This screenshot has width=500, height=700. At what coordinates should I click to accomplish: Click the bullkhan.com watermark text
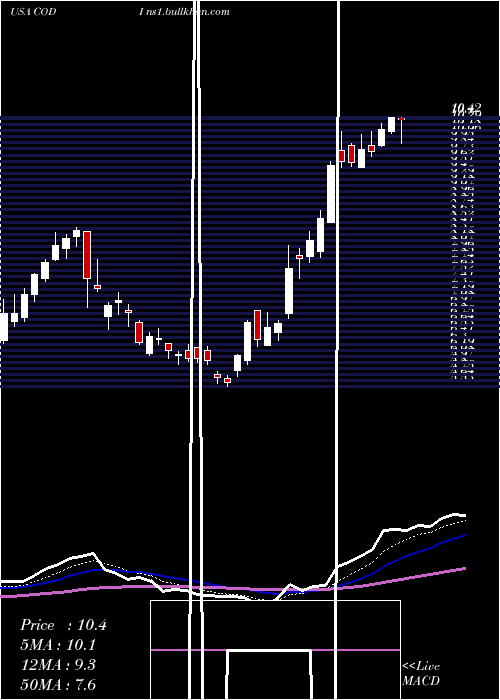[184, 12]
